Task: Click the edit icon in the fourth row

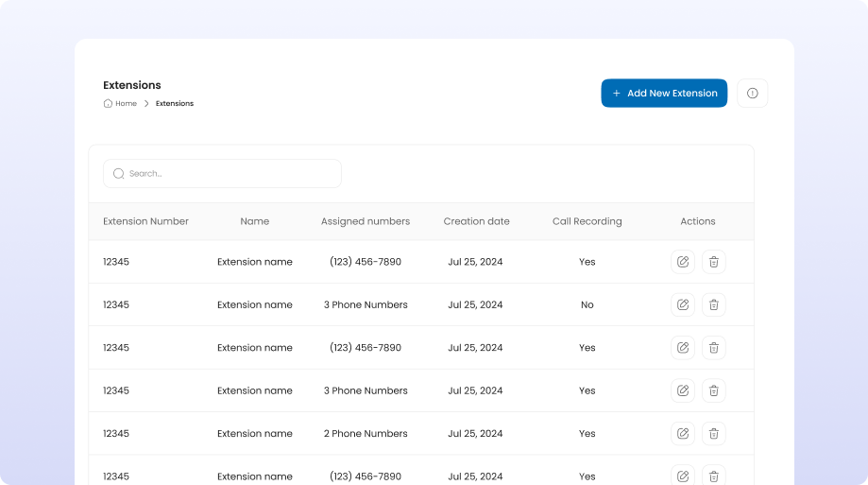Action: (683, 390)
